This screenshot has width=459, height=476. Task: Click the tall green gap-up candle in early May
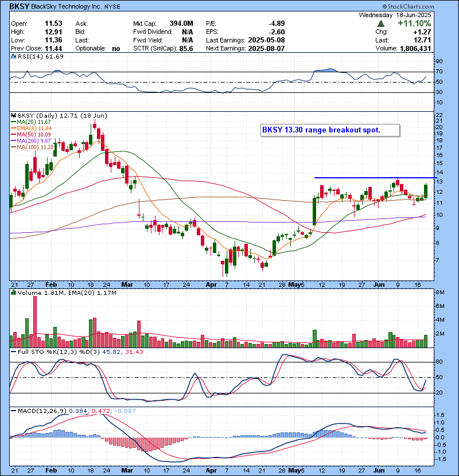tap(314, 212)
